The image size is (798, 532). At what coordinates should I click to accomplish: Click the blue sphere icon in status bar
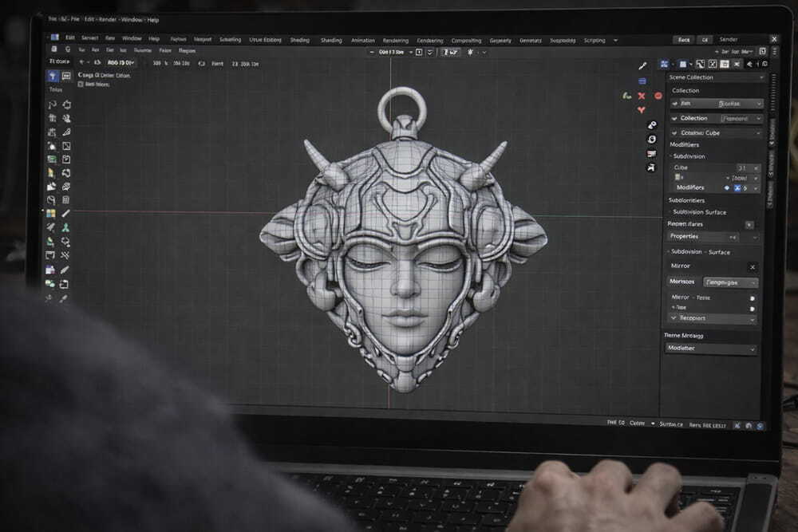coord(760,426)
